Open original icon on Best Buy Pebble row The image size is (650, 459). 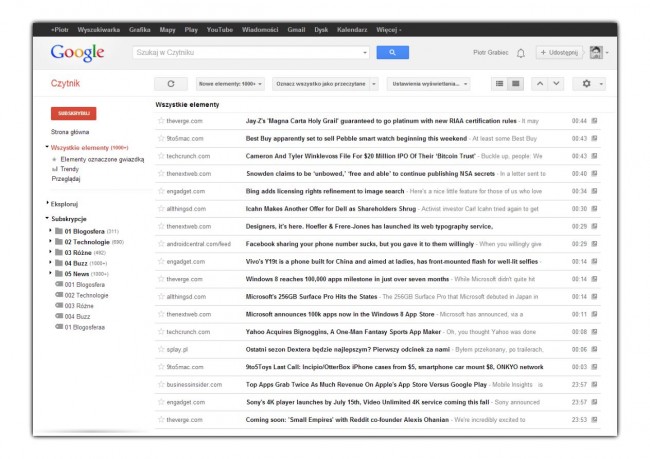[594, 138]
